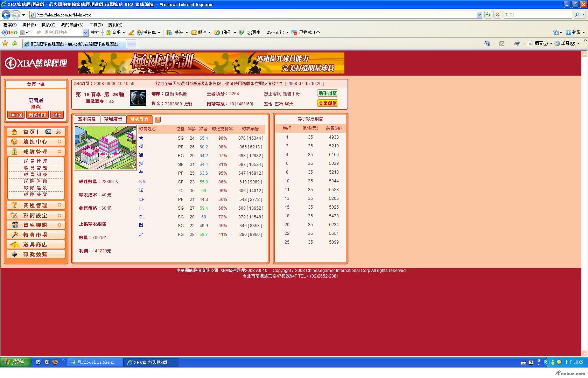Viewport: 588px width, 378px height.
Task: Open the 編輯(E) menu
Action: (29, 25)
